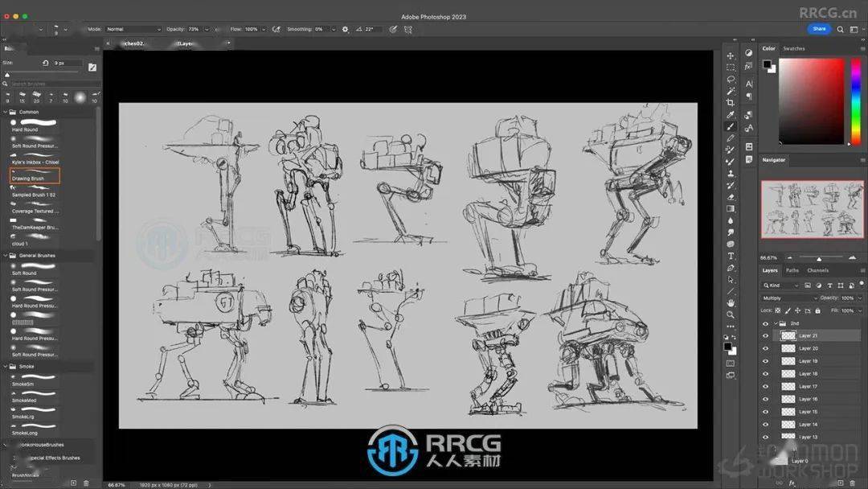Image resolution: width=868 pixels, height=489 pixels.
Task: Toggle visibility of Layer 17
Action: [765, 386]
